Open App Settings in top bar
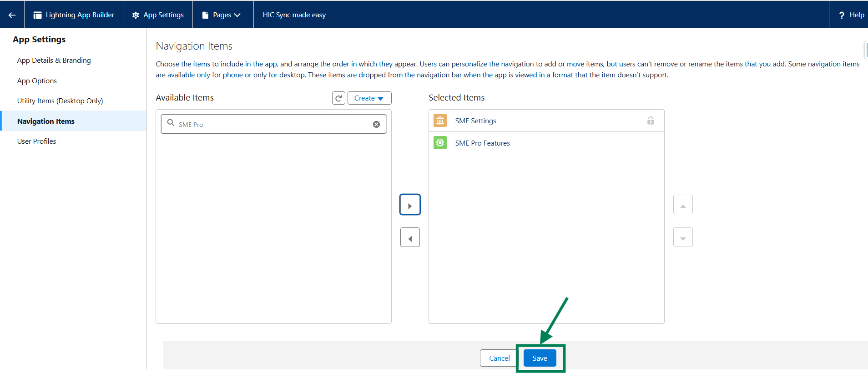Screen dimensions: 868x373 tap(158, 15)
